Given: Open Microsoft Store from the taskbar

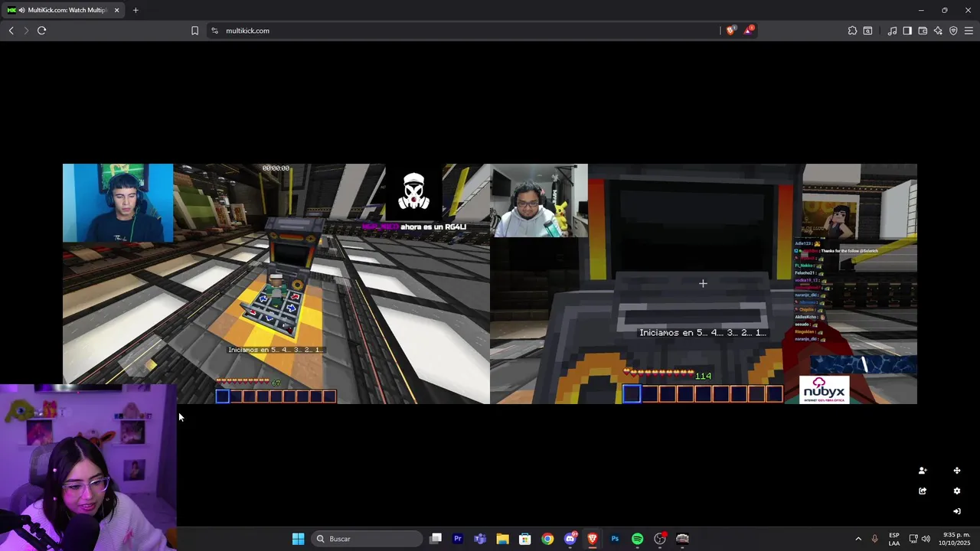Looking at the screenshot, I should tap(524, 539).
